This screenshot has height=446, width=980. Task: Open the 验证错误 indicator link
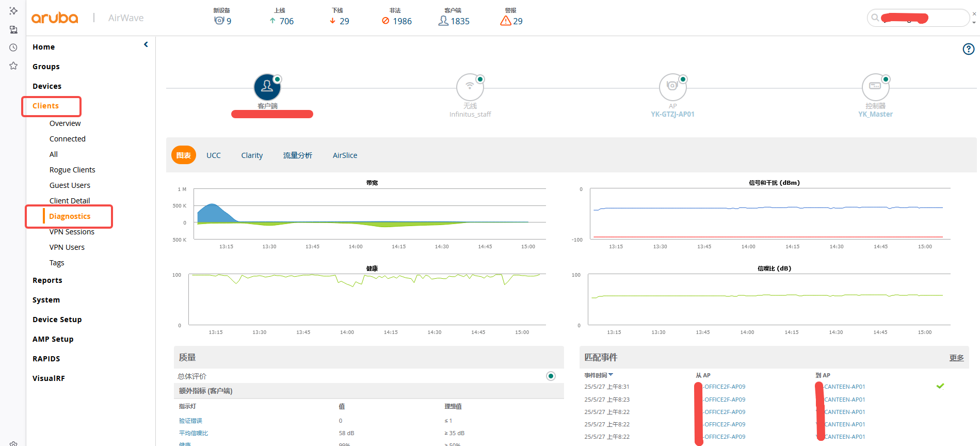[x=190, y=421]
